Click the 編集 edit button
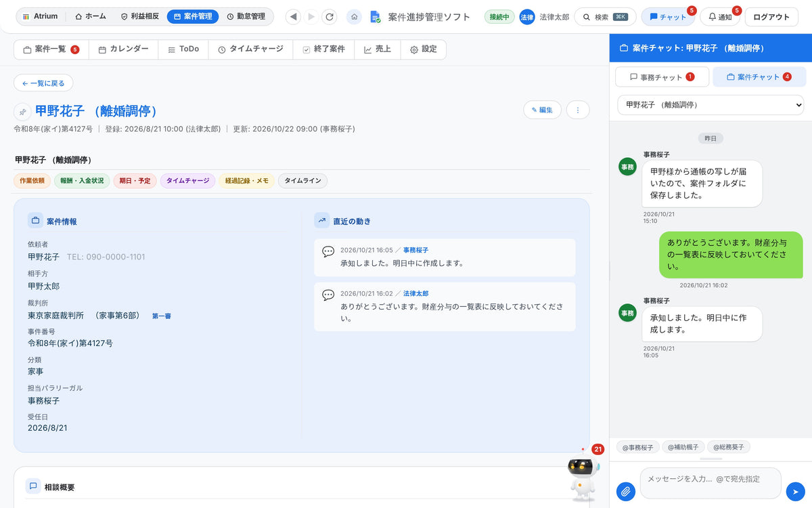812x508 pixels. tap(542, 110)
